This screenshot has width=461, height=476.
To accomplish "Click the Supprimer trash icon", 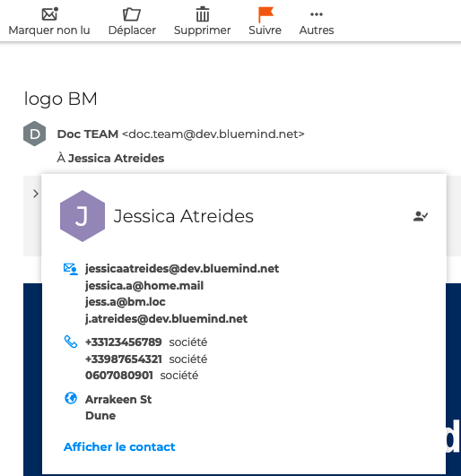I will coord(203,14).
